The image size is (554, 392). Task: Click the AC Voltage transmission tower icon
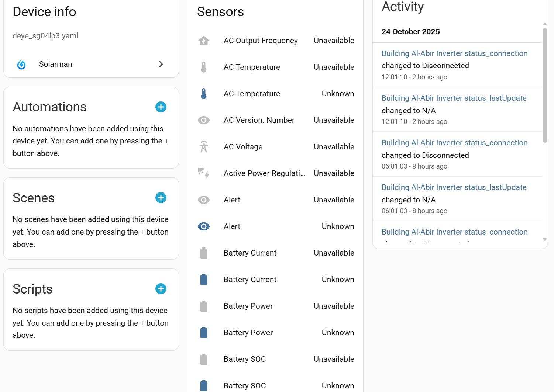pyautogui.click(x=204, y=147)
